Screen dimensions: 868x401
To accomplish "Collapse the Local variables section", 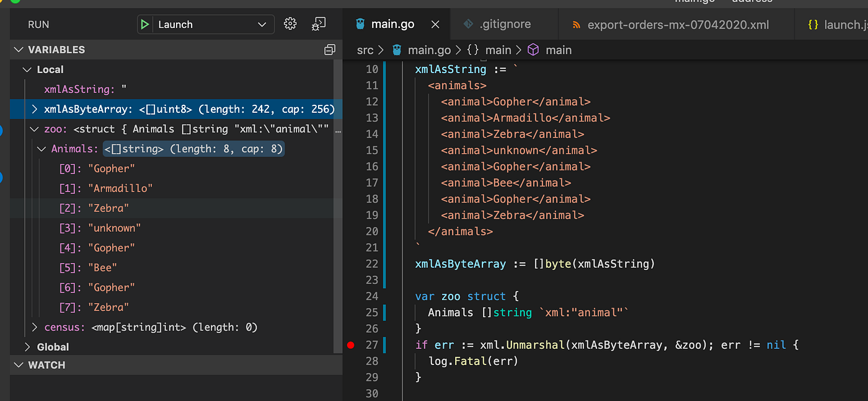I will click(x=26, y=69).
